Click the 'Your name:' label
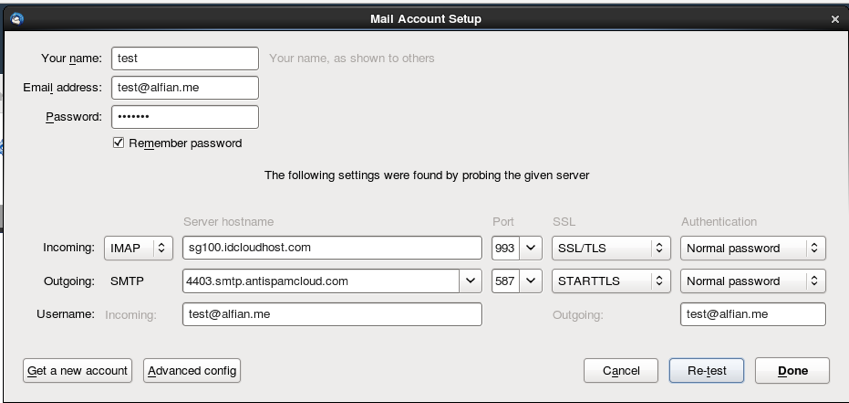 click(71, 58)
